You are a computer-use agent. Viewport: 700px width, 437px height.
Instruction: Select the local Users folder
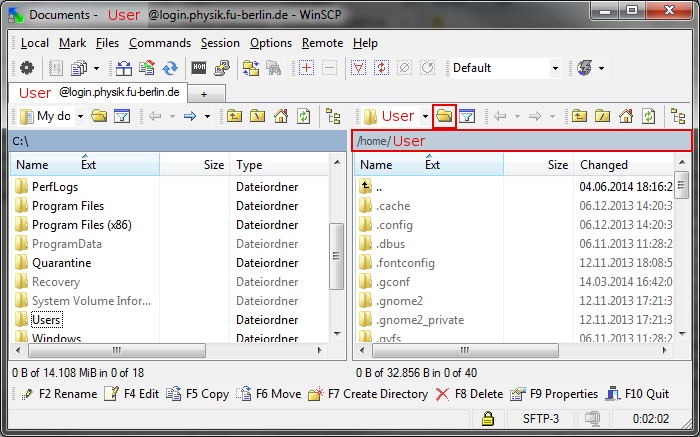coord(46,320)
